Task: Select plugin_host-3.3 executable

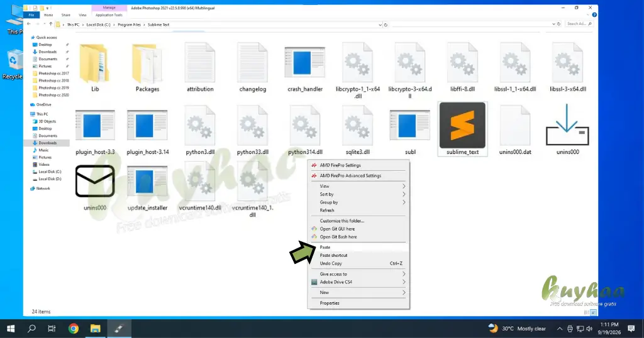Action: tap(95, 131)
